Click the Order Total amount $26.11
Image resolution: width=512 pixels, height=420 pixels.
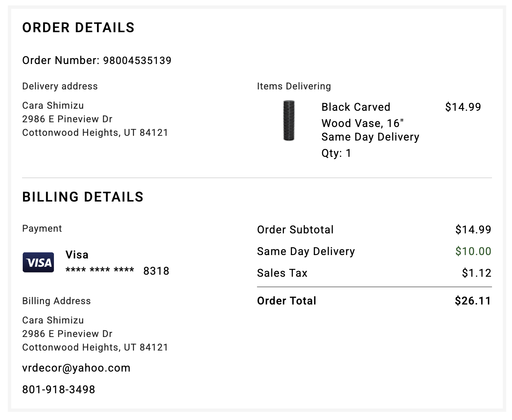(473, 301)
